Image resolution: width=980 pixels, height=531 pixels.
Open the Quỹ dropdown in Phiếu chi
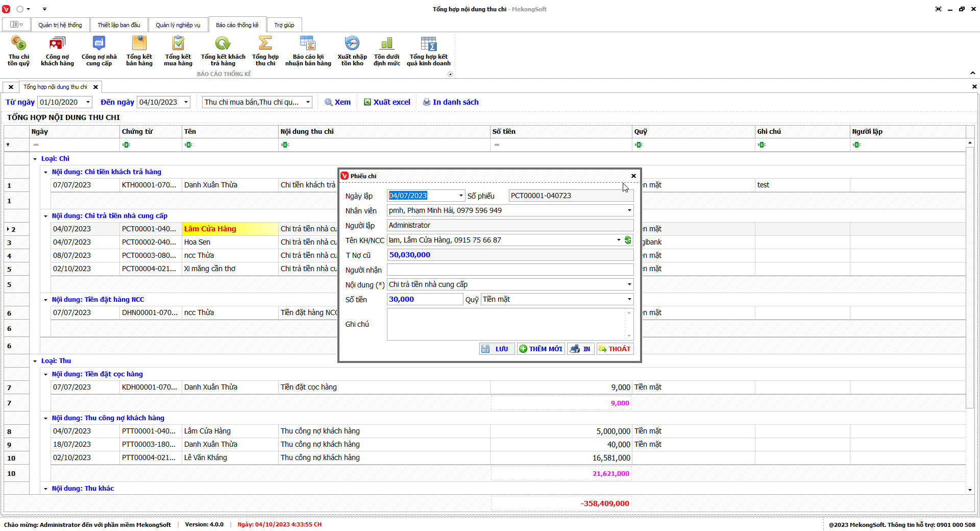coord(629,299)
